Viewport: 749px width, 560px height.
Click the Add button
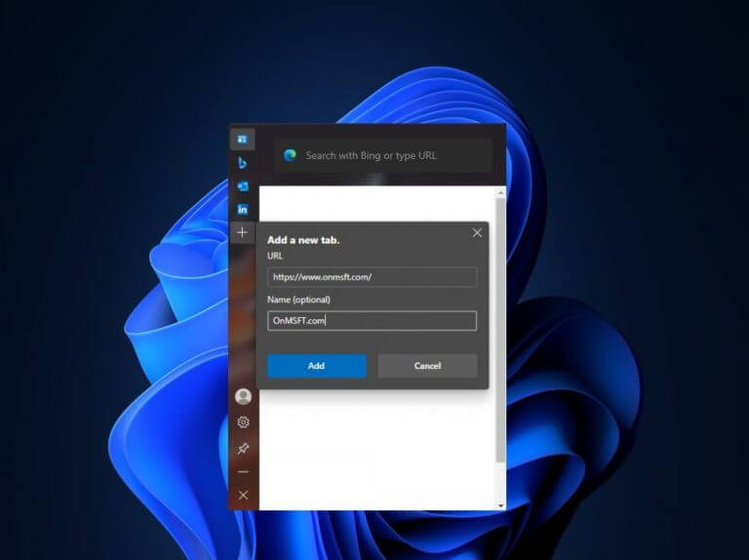point(317,366)
